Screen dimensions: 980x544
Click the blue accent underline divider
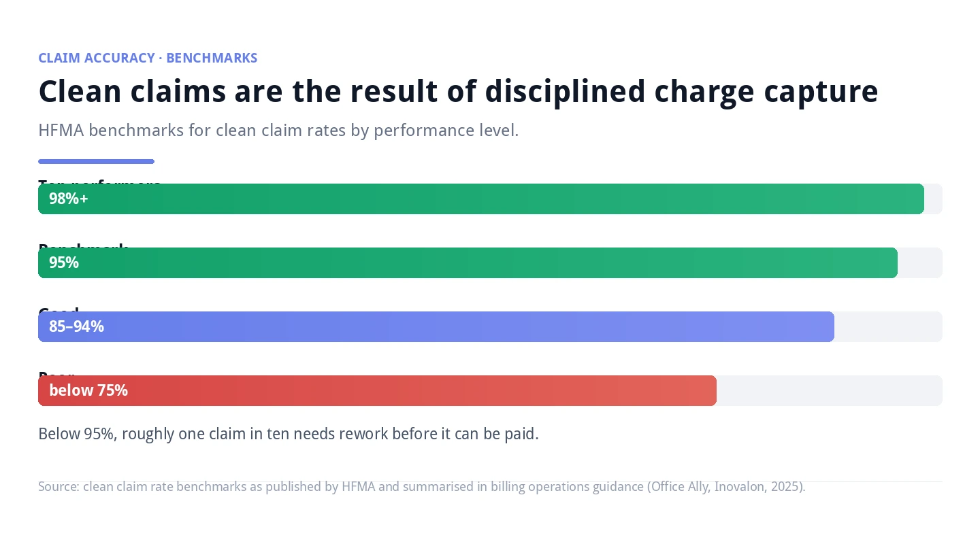pyautogui.click(x=96, y=161)
